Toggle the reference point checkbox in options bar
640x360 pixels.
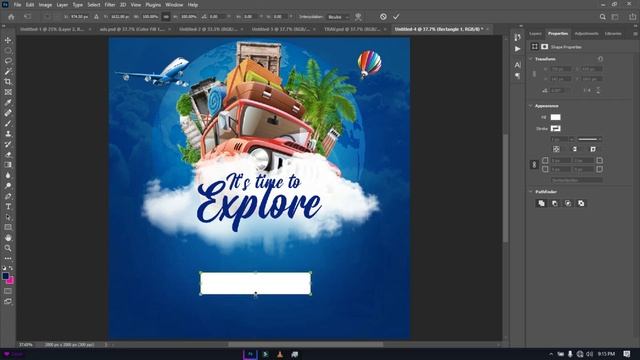(x=47, y=17)
